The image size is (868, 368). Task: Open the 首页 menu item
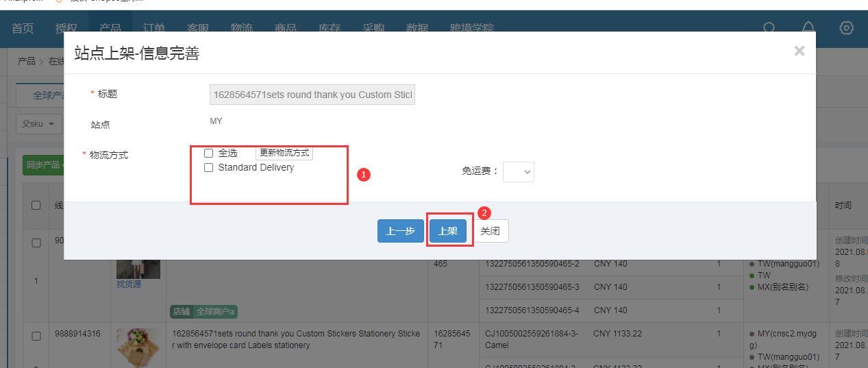[23, 28]
